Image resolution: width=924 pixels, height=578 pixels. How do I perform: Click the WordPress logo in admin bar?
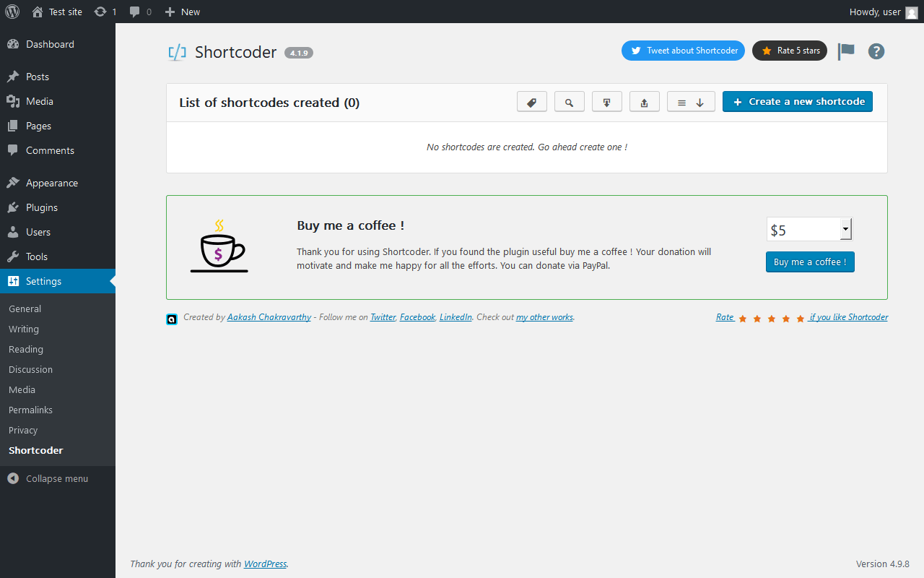[x=12, y=12]
